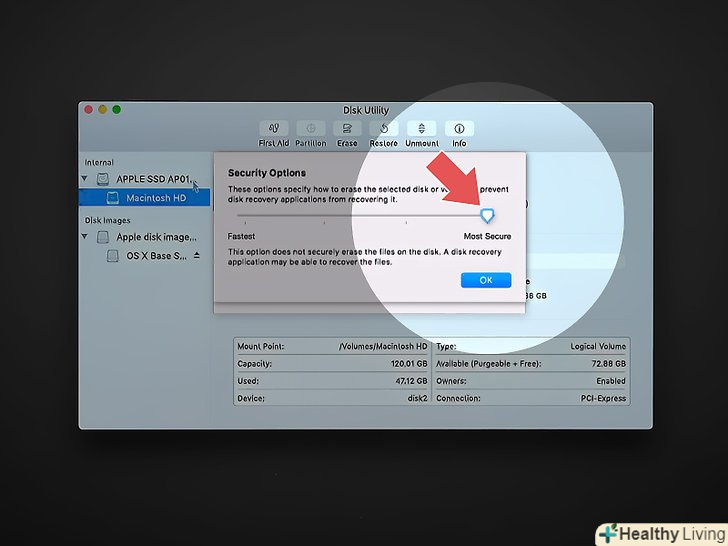Click the Type value Logical Volume

pyautogui.click(x=598, y=346)
